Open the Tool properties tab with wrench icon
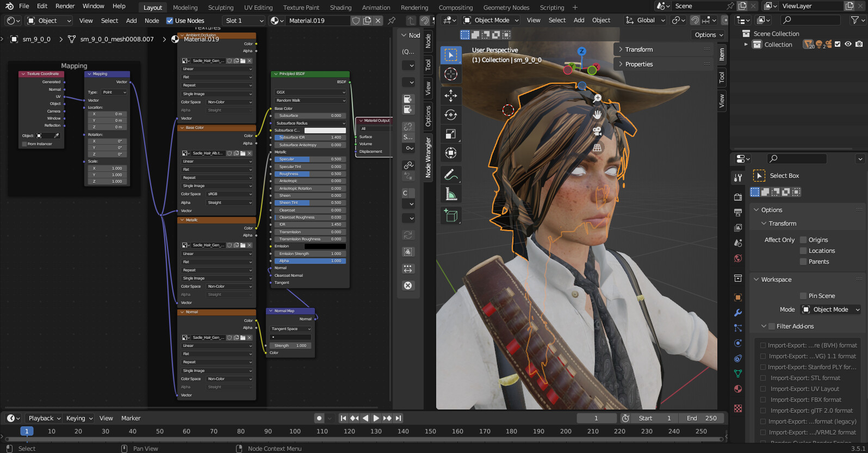868x453 pixels. coord(738,177)
